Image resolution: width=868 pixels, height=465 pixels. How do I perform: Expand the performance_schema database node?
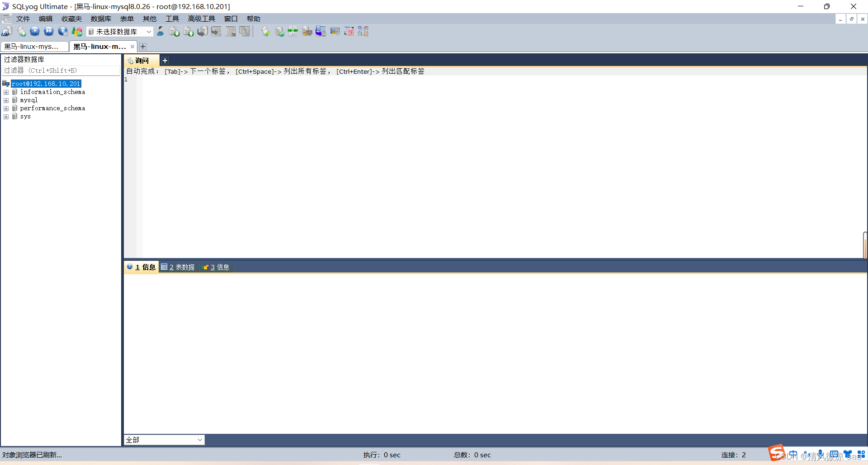(6, 108)
